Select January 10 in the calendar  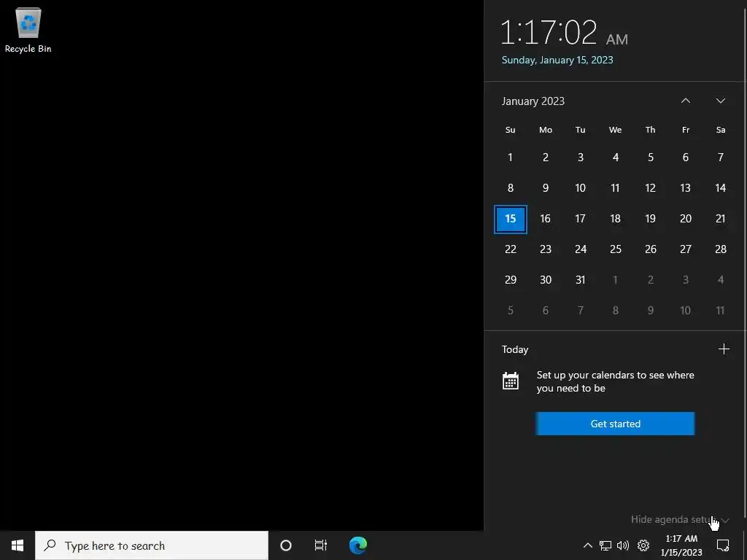point(580,188)
